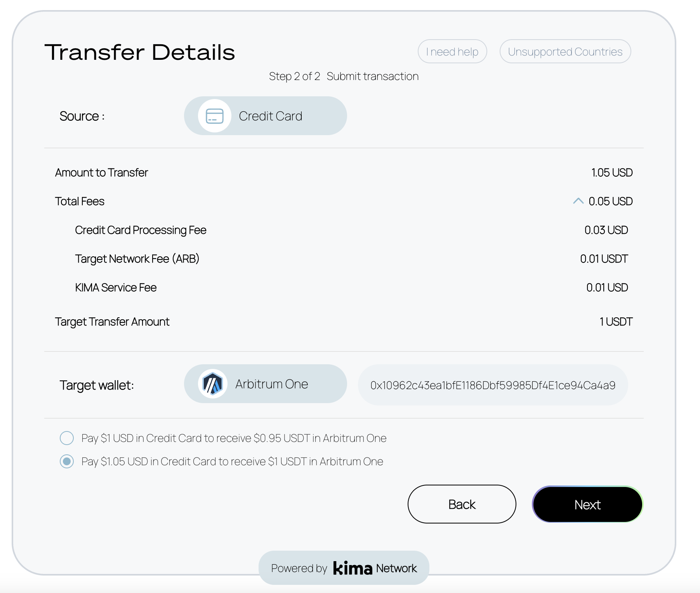Collapse the Total Fees chevron
This screenshot has width=700, height=593.
[578, 201]
